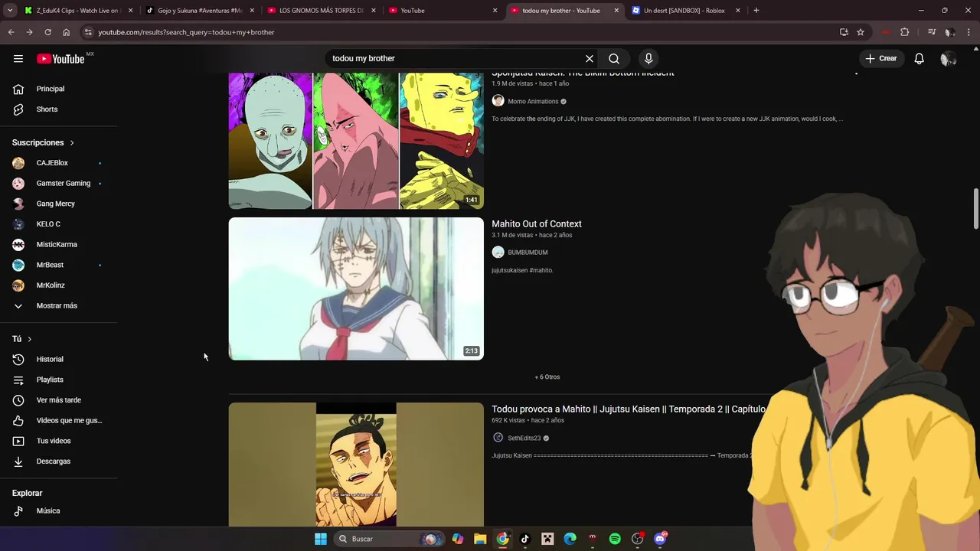980x551 pixels.
Task: Click the Mahito Out of Context title
Action: pos(537,224)
